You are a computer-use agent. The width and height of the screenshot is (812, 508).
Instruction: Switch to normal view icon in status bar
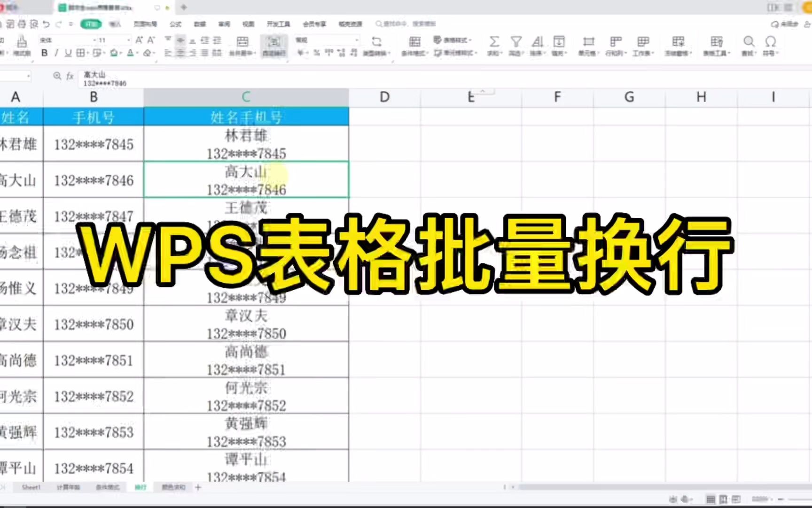click(710, 499)
